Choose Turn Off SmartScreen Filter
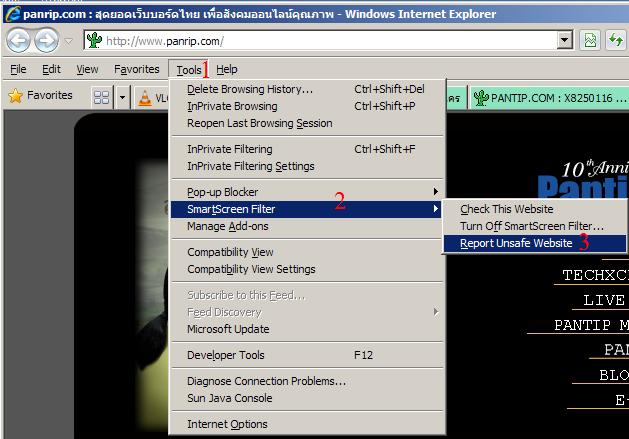The image size is (629, 439). click(x=535, y=226)
